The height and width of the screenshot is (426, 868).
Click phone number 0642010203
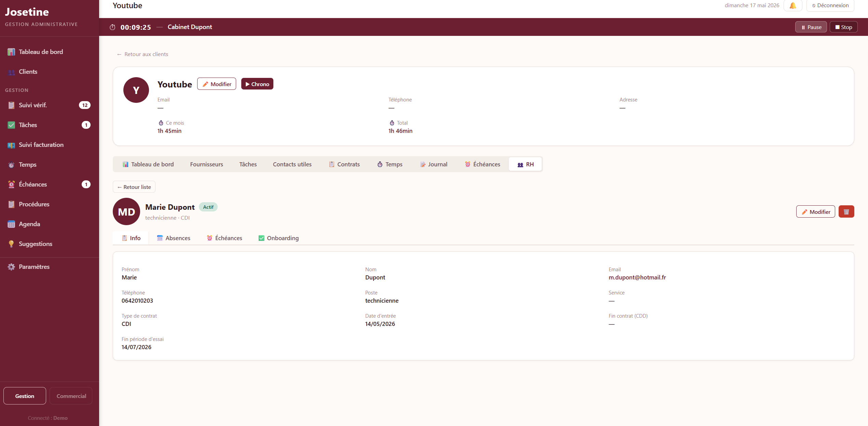point(137,301)
